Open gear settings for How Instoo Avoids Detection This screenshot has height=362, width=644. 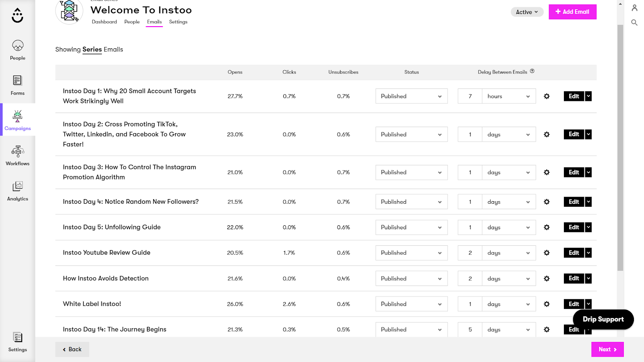547,278
